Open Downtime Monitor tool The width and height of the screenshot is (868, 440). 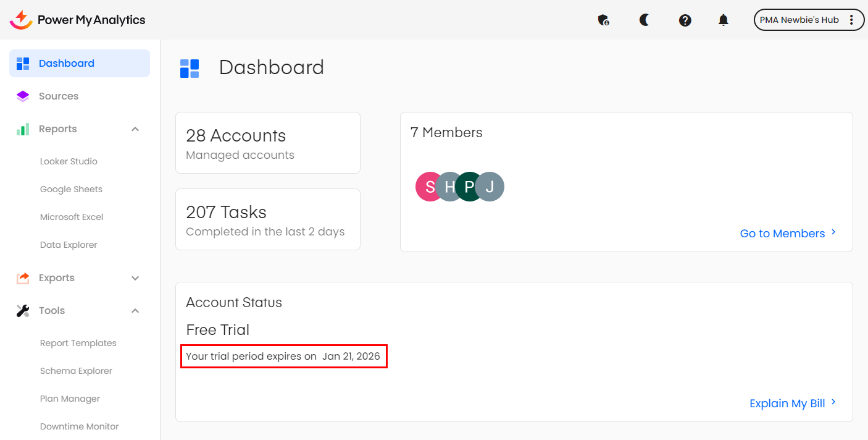[79, 426]
